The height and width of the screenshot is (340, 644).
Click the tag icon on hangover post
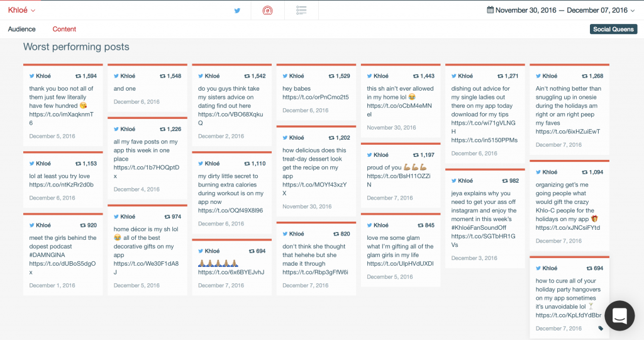[x=600, y=328]
